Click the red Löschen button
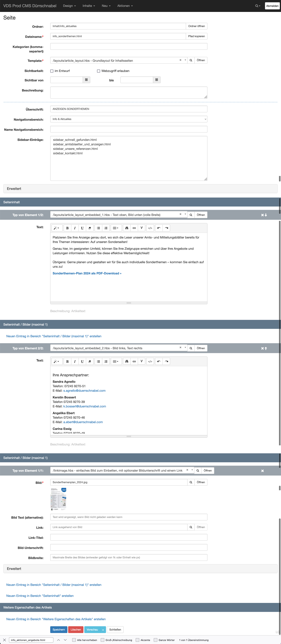This screenshot has width=281, height=644. click(76, 630)
